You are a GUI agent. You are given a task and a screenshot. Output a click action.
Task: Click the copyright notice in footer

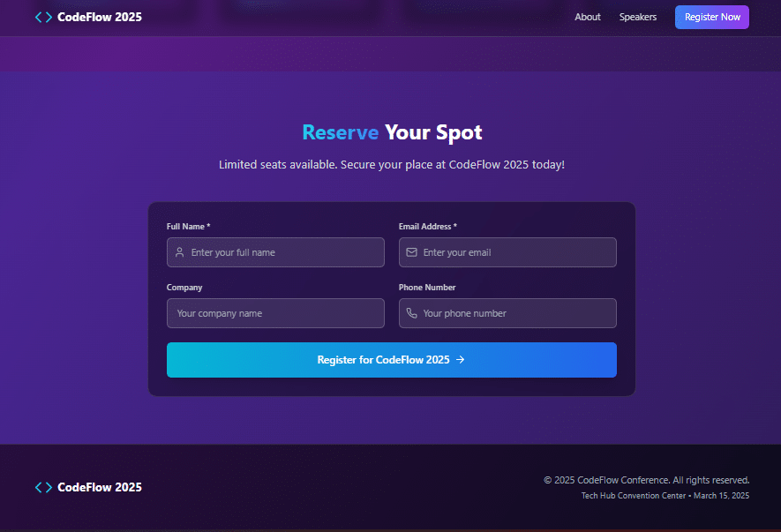(x=647, y=480)
